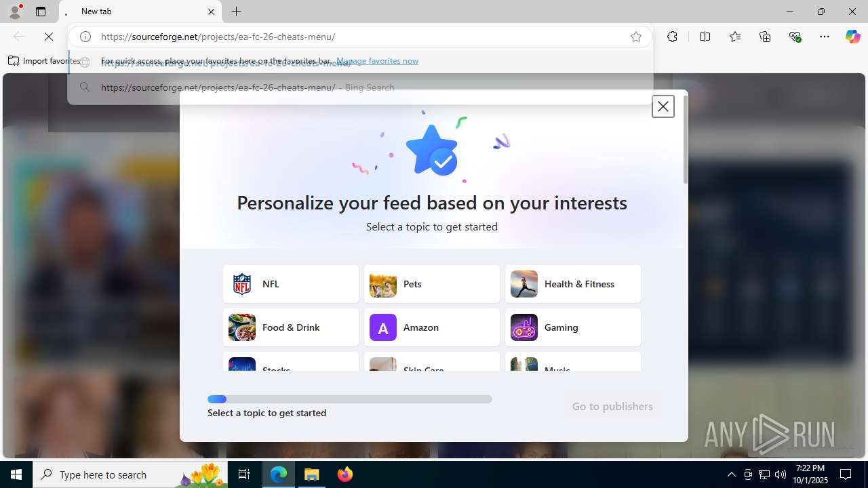Launch Firefox from taskbar
This screenshot has height=488, width=868.
pyautogui.click(x=345, y=474)
